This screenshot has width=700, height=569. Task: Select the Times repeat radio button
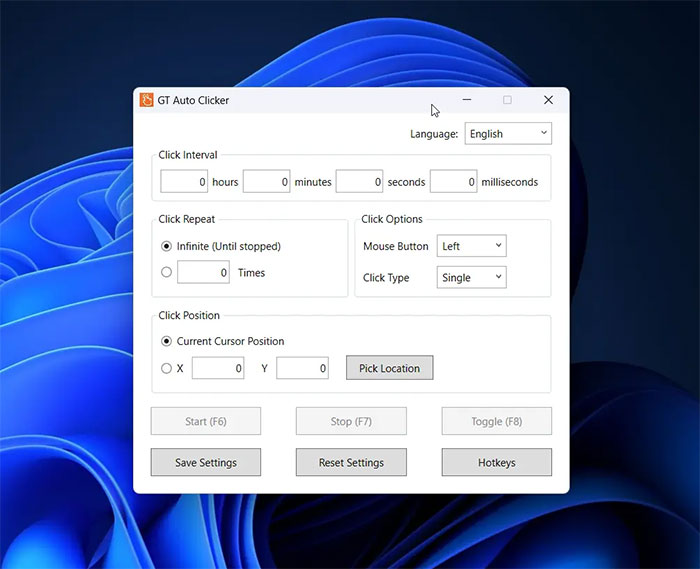(167, 272)
